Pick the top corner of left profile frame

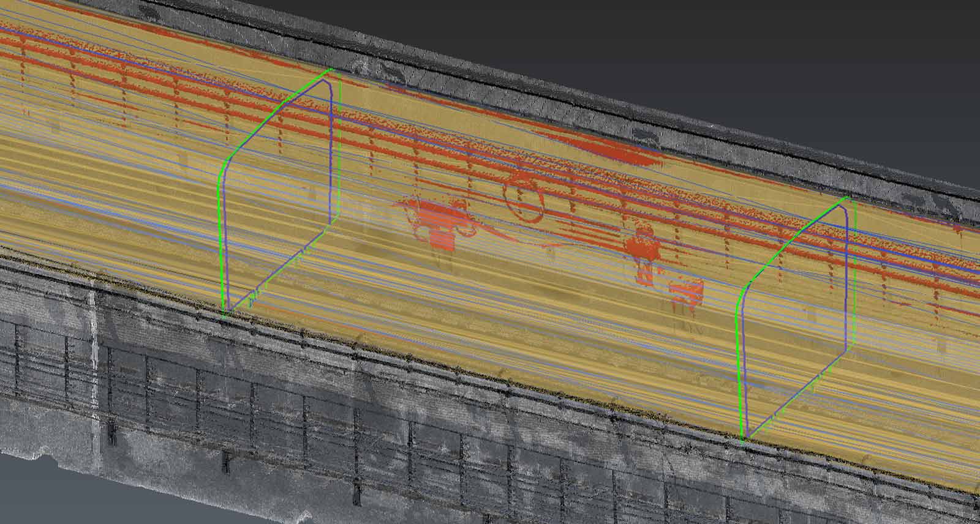331,70
